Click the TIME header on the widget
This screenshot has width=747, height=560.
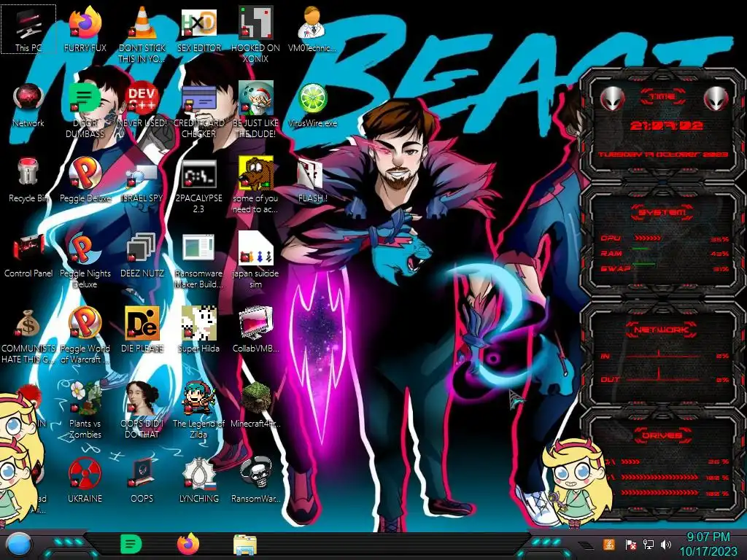(x=662, y=97)
